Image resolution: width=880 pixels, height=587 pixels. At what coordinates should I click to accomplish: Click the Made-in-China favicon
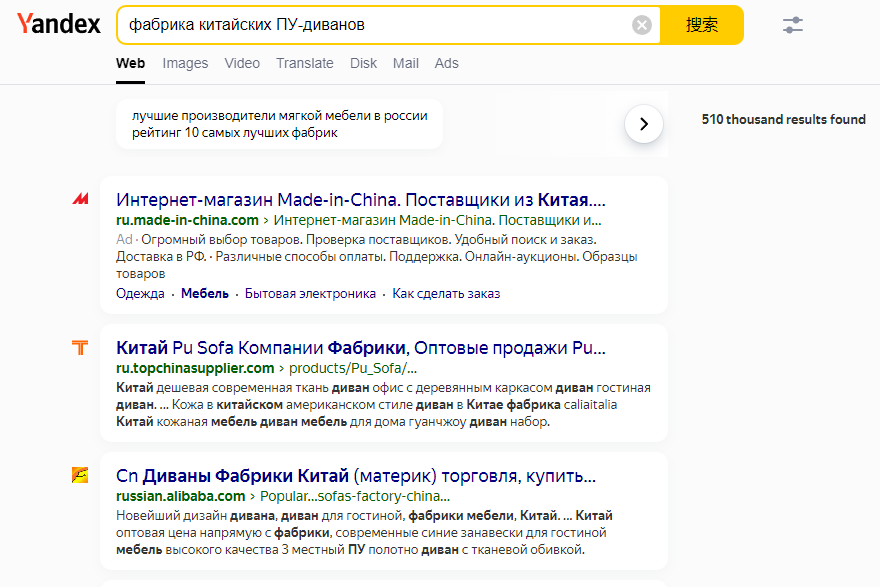[x=80, y=199]
